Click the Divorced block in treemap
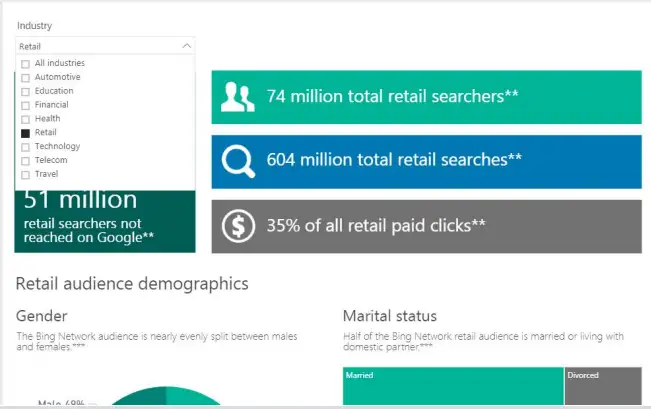651x409 pixels. (x=603, y=386)
